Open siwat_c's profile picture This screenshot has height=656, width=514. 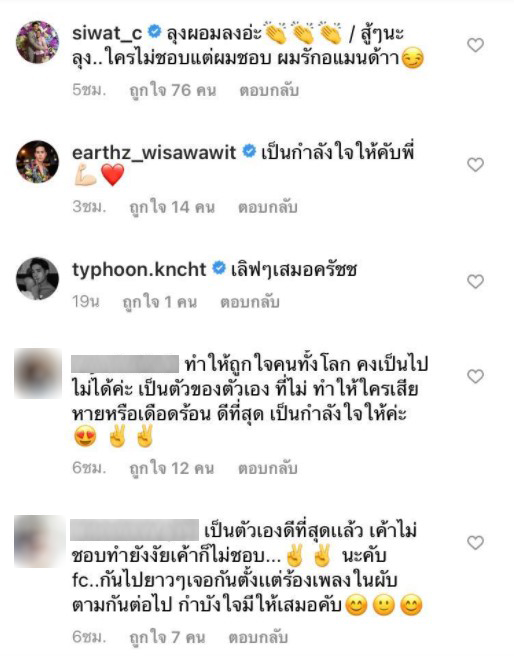[x=37, y=42]
